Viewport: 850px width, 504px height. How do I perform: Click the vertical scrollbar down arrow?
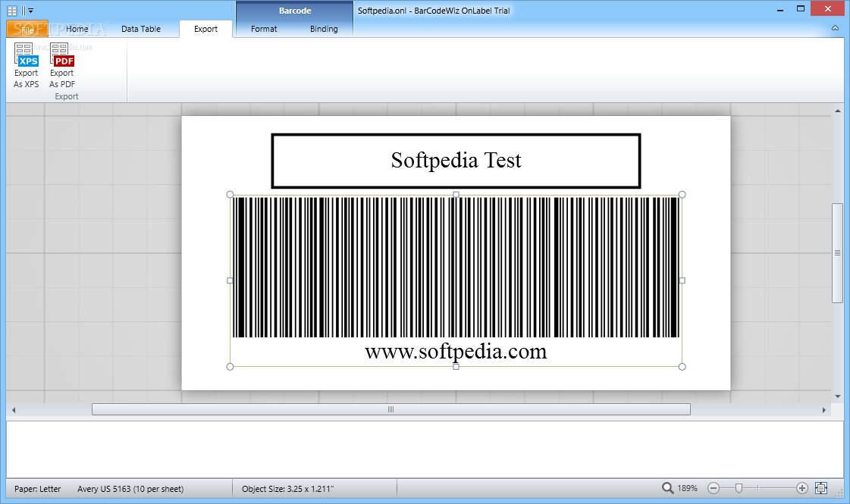click(x=838, y=396)
